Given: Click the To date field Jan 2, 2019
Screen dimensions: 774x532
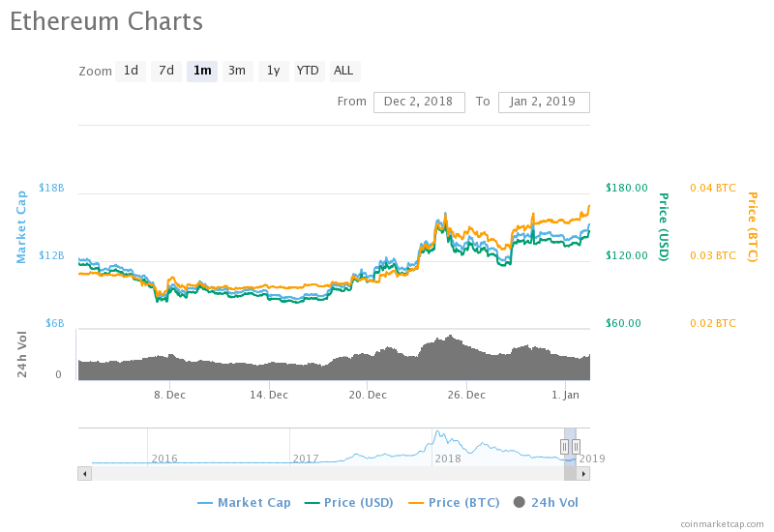Looking at the screenshot, I should tap(544, 103).
